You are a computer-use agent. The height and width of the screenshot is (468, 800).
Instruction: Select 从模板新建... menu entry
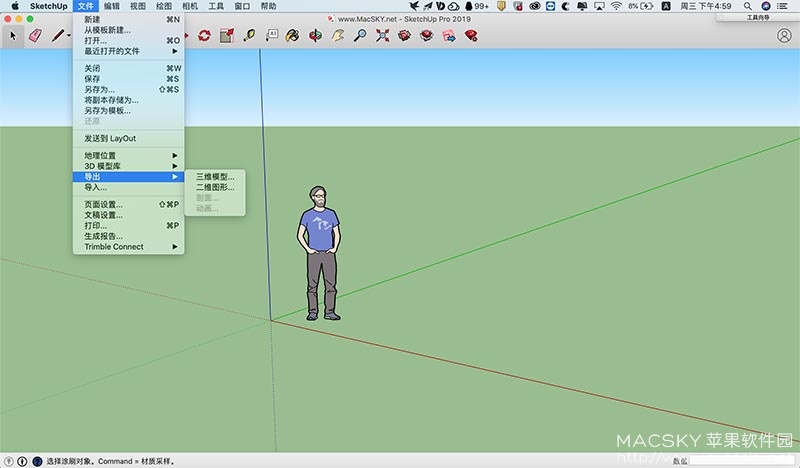(x=128, y=30)
